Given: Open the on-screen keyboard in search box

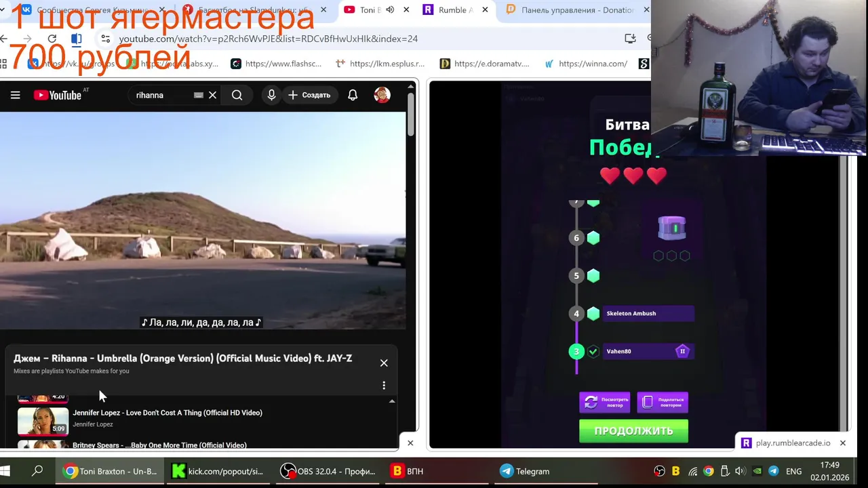Looking at the screenshot, I should coord(198,95).
